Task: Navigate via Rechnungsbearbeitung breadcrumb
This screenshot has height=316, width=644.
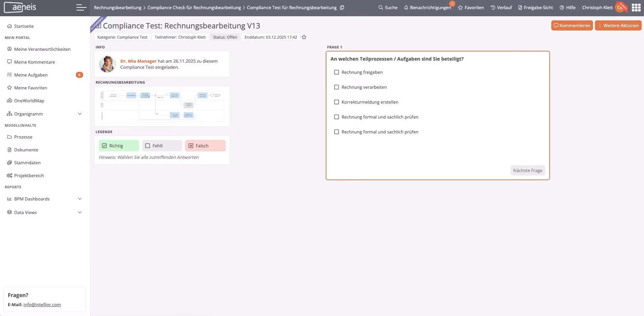Action: click(117, 7)
